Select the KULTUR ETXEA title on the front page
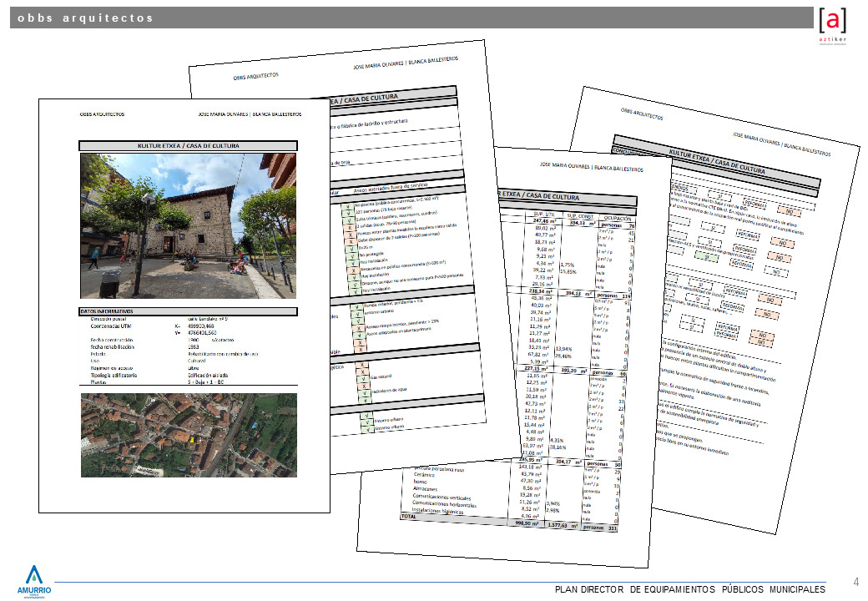 pos(188,146)
